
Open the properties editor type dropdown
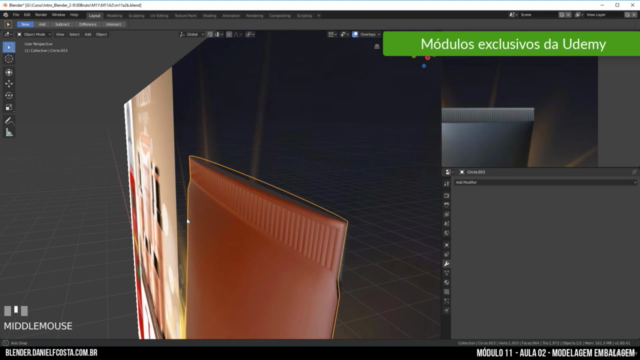(x=449, y=172)
